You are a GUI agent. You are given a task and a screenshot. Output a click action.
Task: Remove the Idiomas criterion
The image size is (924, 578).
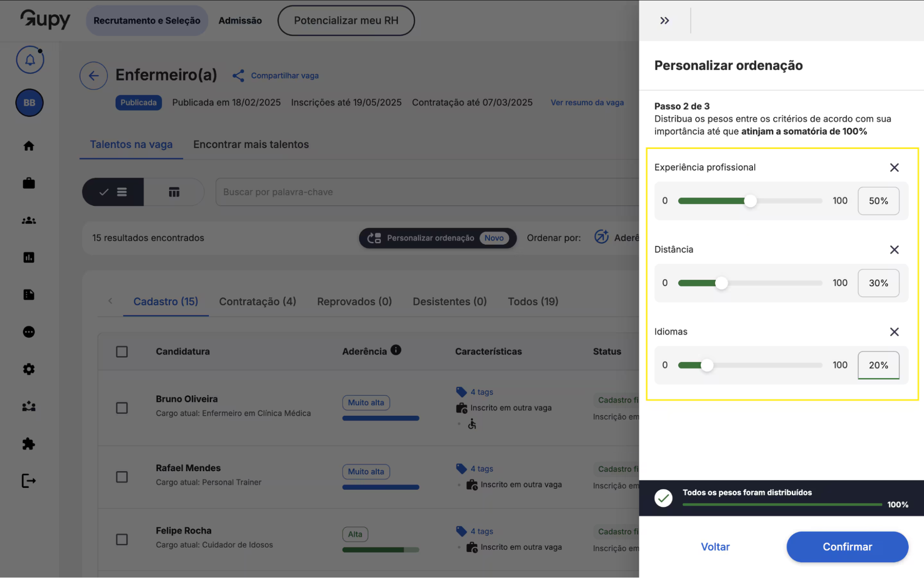[894, 332]
